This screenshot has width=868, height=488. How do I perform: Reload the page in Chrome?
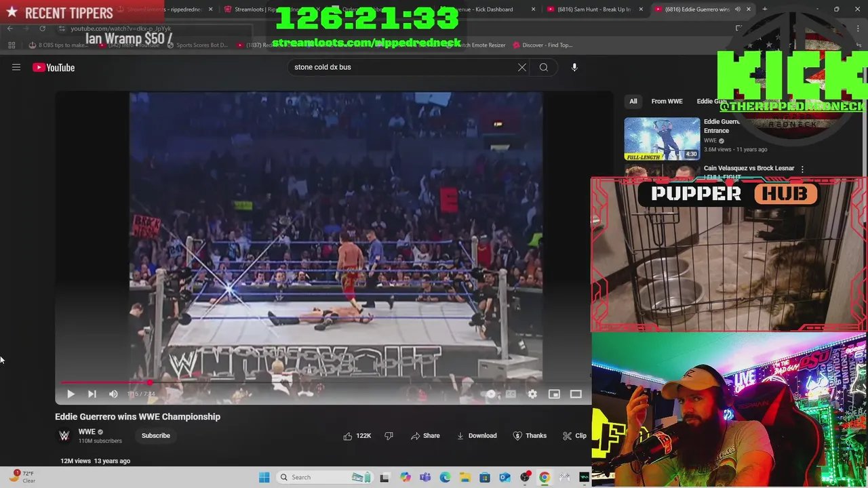tap(42, 28)
